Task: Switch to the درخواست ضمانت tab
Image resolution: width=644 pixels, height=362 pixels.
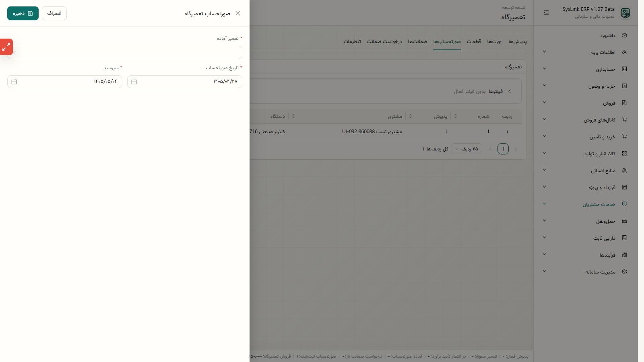Action: pyautogui.click(x=384, y=42)
